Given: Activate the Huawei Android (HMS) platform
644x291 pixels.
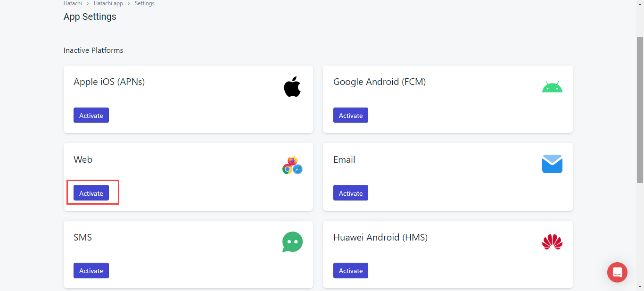Looking at the screenshot, I should click(350, 271).
